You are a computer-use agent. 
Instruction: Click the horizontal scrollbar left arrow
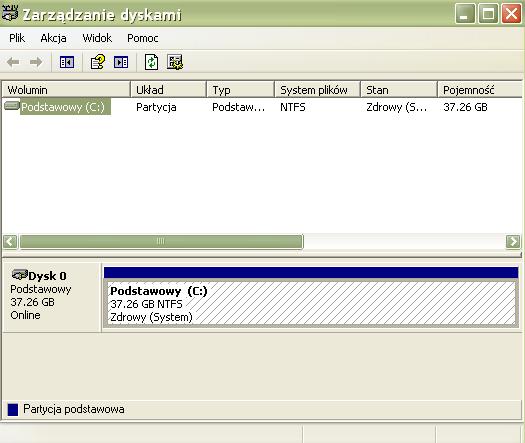(x=10, y=241)
